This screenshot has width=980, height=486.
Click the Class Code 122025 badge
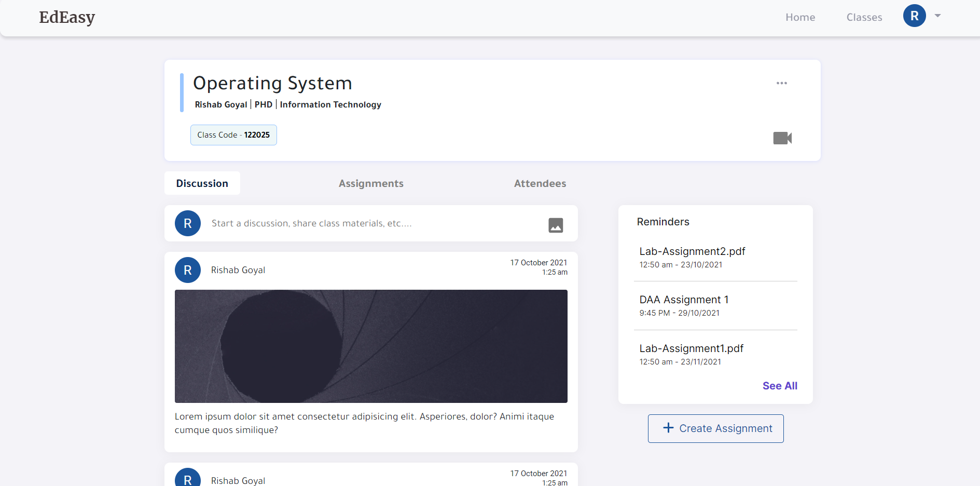click(x=233, y=135)
